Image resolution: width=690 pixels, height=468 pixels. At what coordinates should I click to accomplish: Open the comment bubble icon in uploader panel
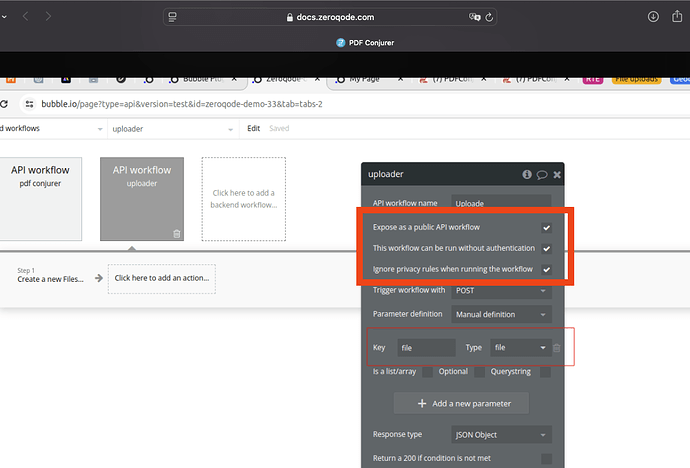click(542, 174)
